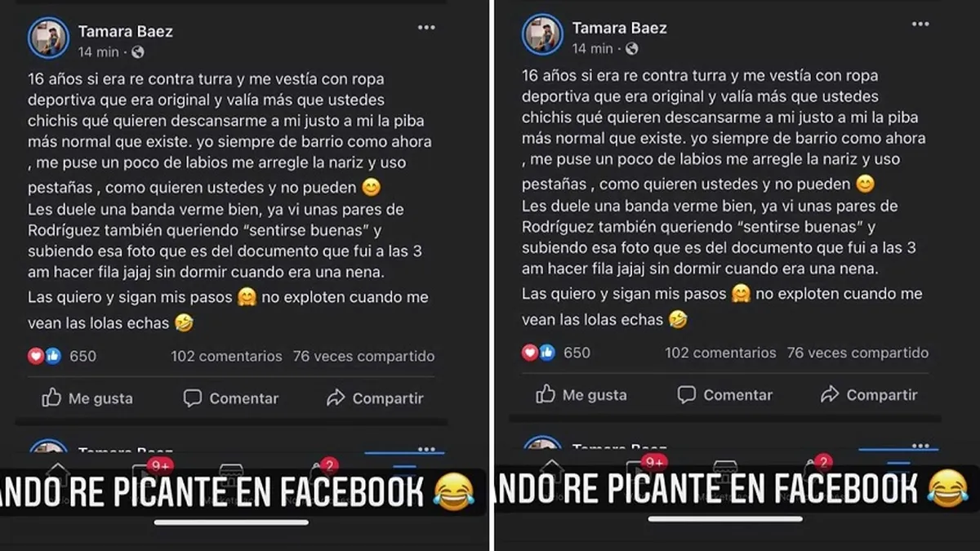Click Me gusta on the left post

pyautogui.click(x=87, y=398)
